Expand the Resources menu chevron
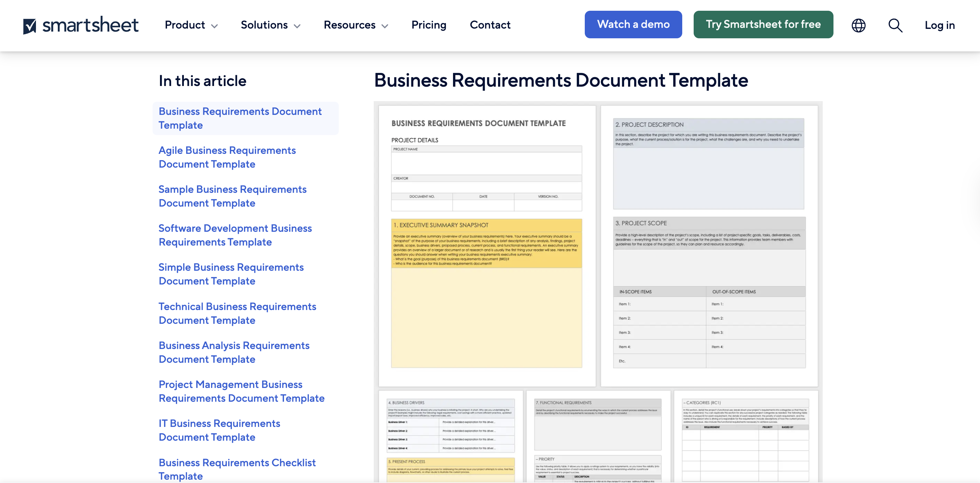 385,26
